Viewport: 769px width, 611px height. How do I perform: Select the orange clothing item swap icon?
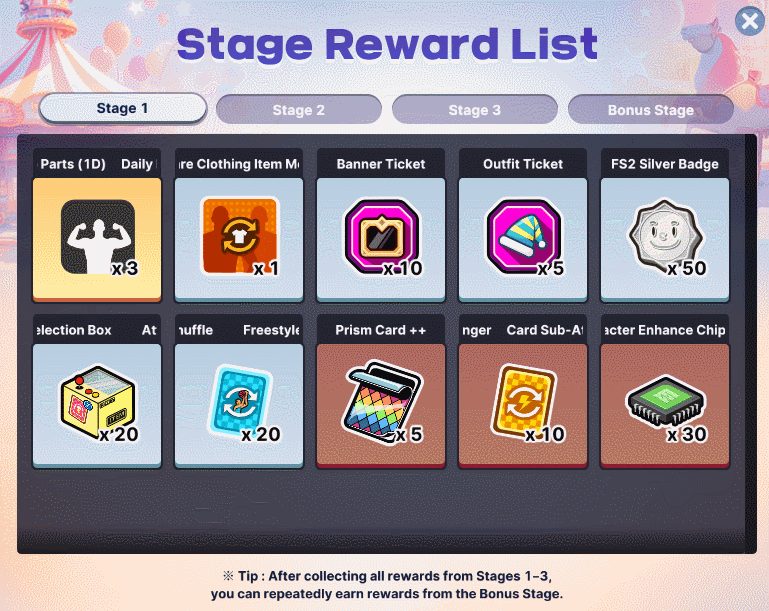tap(239, 235)
